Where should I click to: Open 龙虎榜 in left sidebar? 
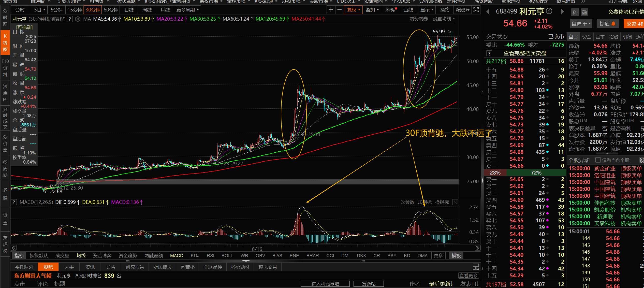[5, 244]
